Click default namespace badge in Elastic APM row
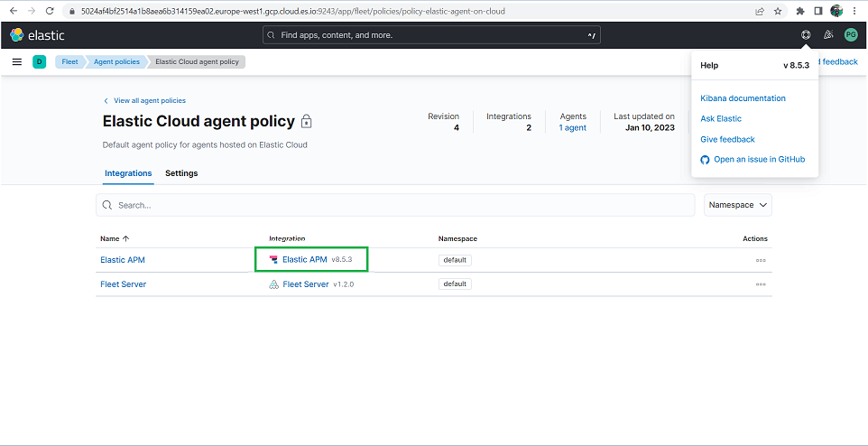 tap(455, 260)
